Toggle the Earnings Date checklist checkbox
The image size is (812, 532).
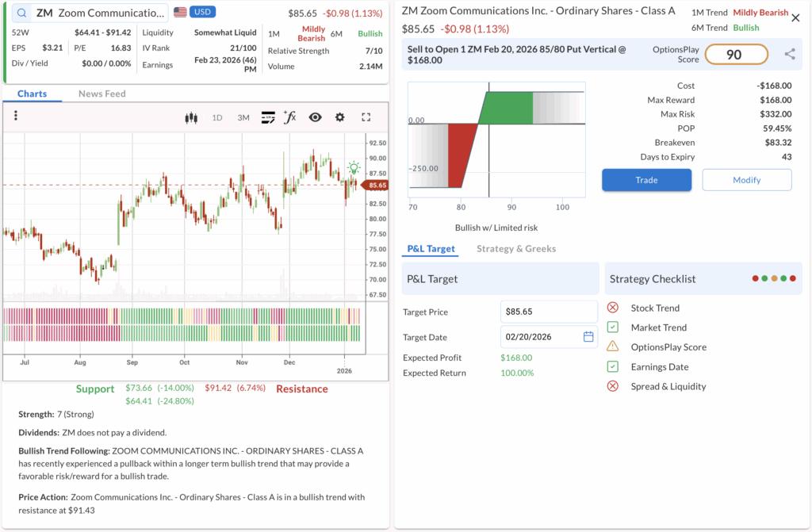612,367
